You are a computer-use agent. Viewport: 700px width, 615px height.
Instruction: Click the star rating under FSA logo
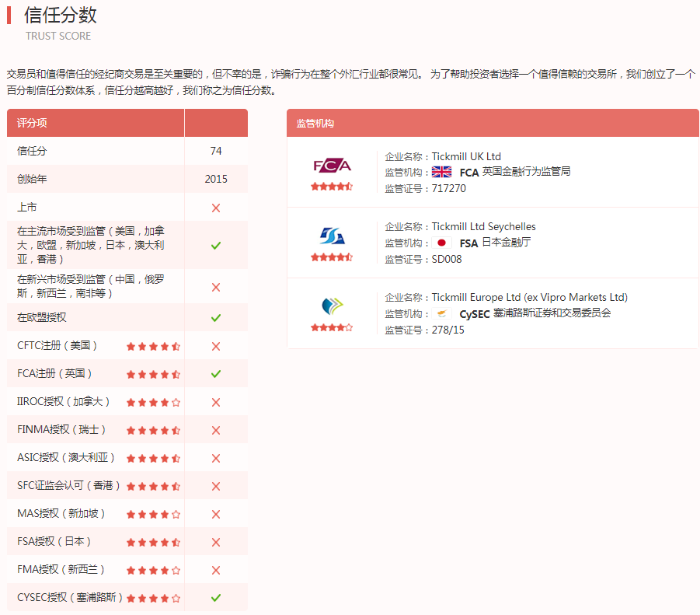point(332,257)
